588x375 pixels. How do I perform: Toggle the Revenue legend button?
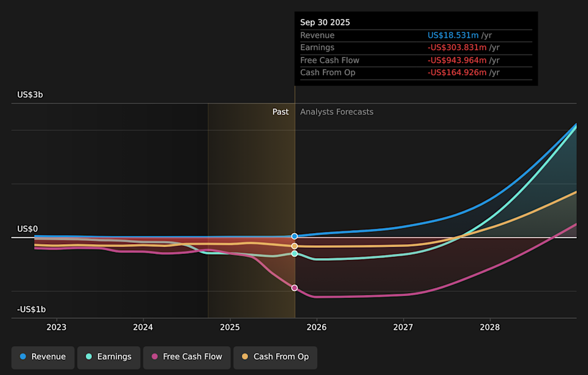pyautogui.click(x=43, y=357)
